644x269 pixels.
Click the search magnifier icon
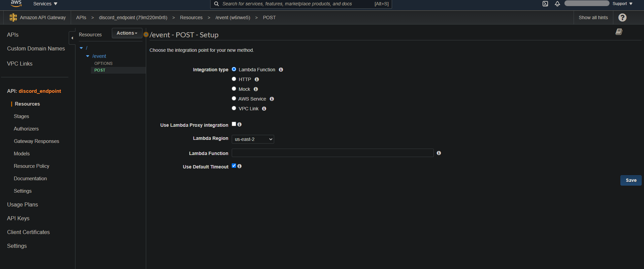click(217, 4)
